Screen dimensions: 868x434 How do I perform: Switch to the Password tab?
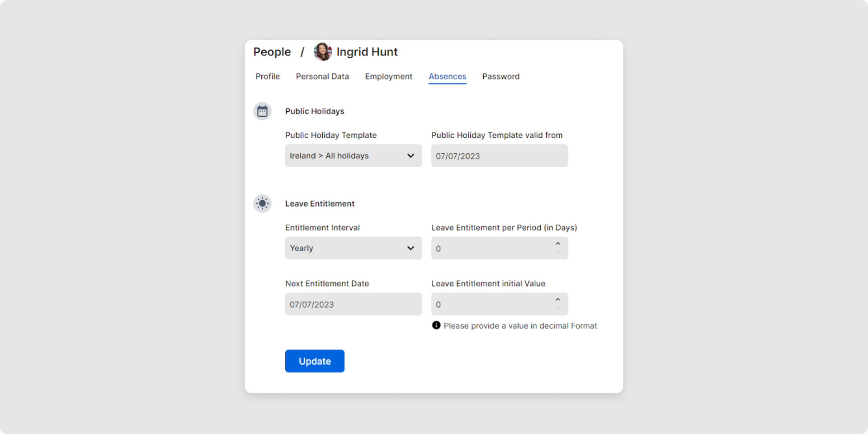click(501, 76)
